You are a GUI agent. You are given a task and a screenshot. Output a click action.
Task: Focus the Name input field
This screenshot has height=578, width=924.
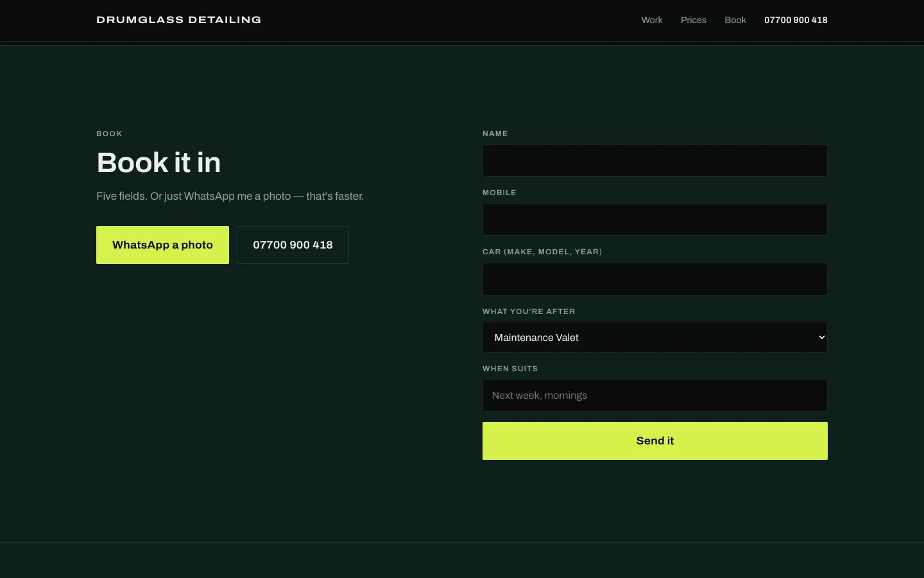click(655, 161)
